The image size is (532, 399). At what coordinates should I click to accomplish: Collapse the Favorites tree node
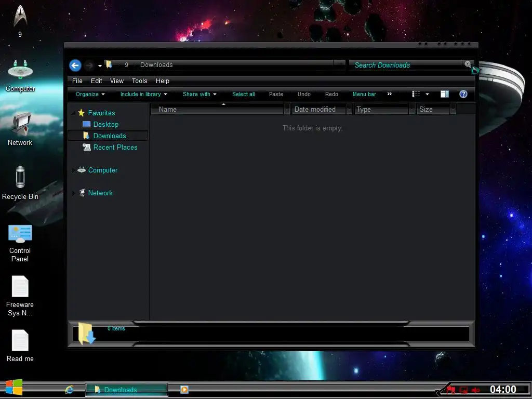pos(73,113)
